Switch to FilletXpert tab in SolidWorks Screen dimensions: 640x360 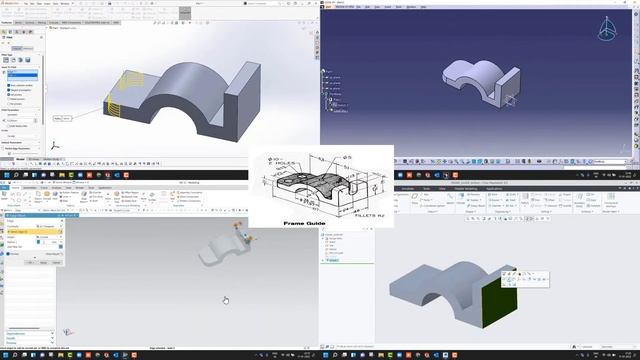coord(27,48)
